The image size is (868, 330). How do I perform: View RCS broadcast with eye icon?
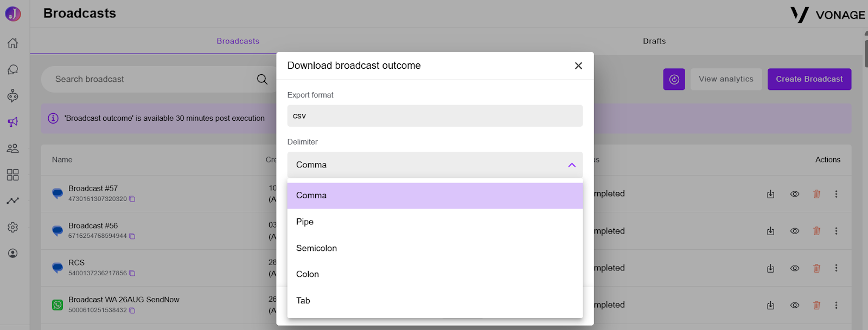(795, 268)
